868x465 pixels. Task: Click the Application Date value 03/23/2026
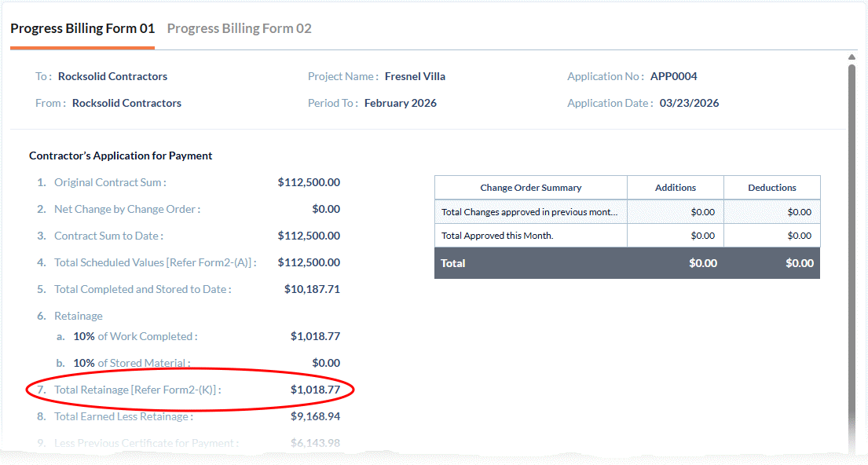coord(689,104)
